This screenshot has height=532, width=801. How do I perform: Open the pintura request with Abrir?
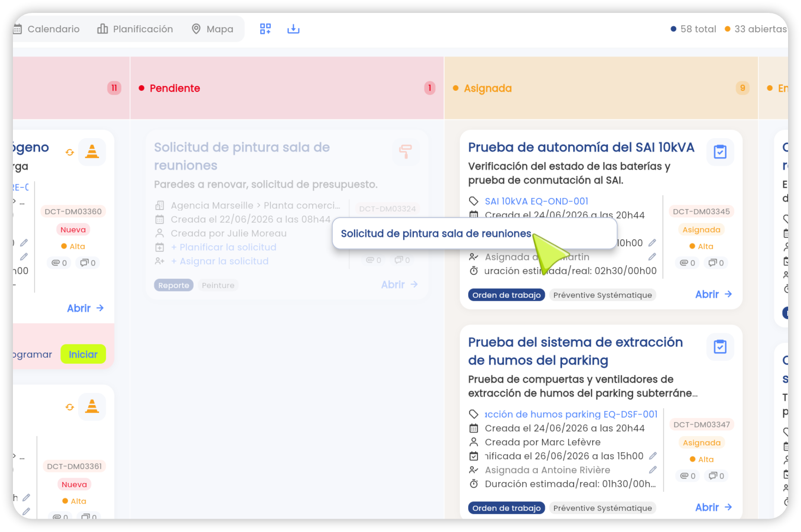399,285
